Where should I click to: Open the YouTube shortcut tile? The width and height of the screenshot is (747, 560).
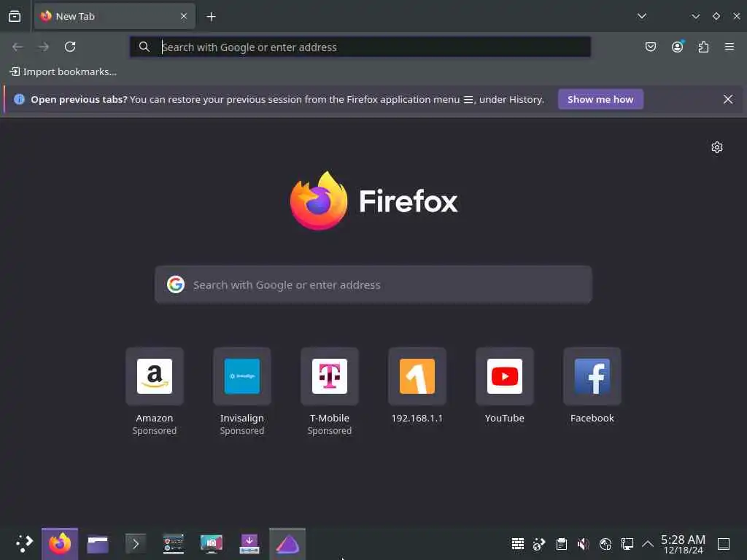coord(505,376)
